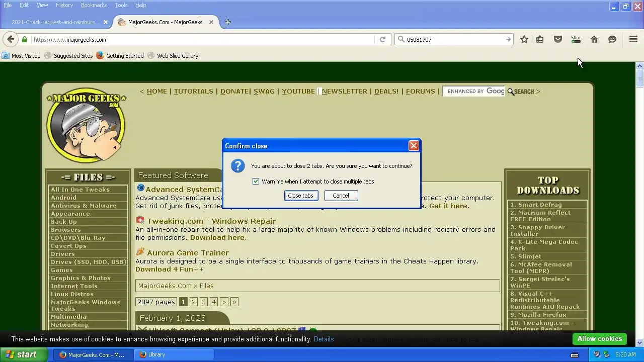Click the MajorGeeks mascot logo
Image resolution: width=644 pixels, height=362 pixels.
click(86, 126)
